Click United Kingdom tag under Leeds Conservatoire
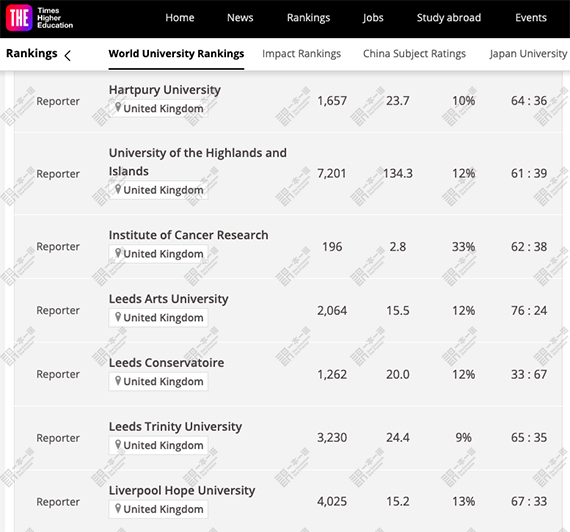Image resolution: width=570 pixels, height=532 pixels. click(x=158, y=381)
